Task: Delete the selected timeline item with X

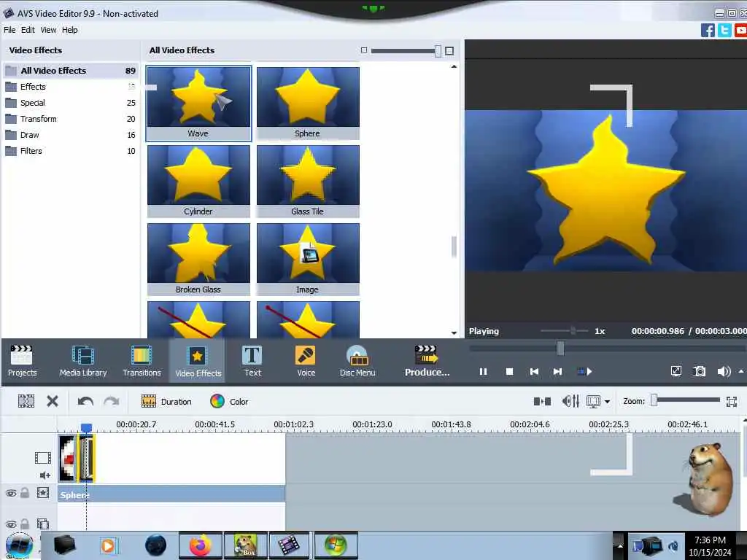Action: (x=53, y=402)
